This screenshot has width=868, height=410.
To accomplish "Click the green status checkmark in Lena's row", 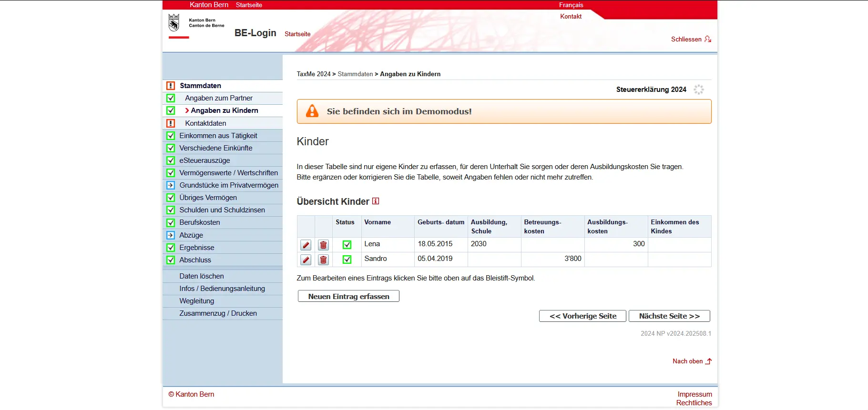I will tap(347, 245).
